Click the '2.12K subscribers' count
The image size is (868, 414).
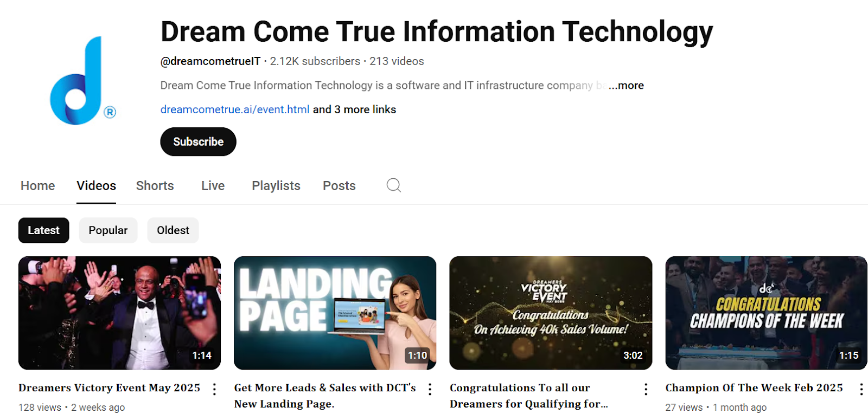(x=315, y=61)
